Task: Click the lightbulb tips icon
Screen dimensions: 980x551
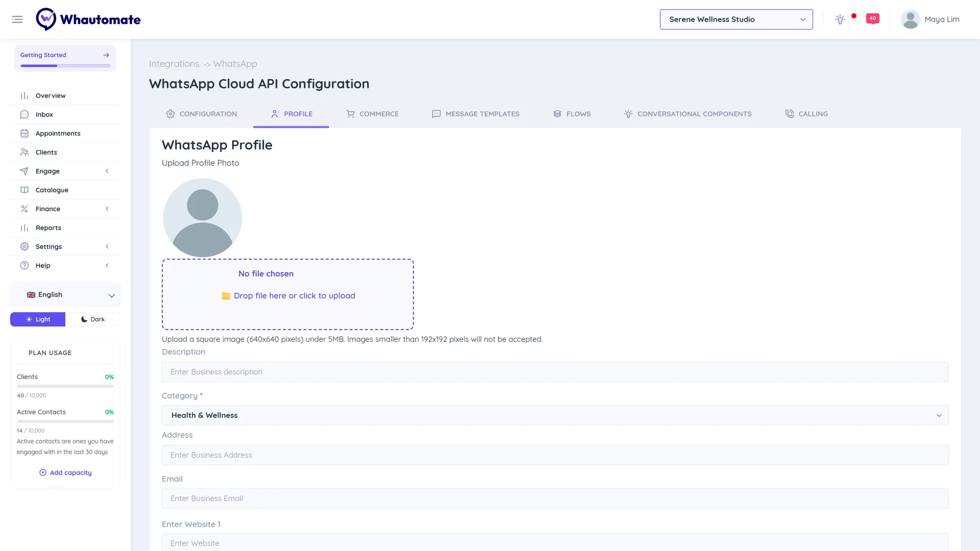Action: coord(840,19)
